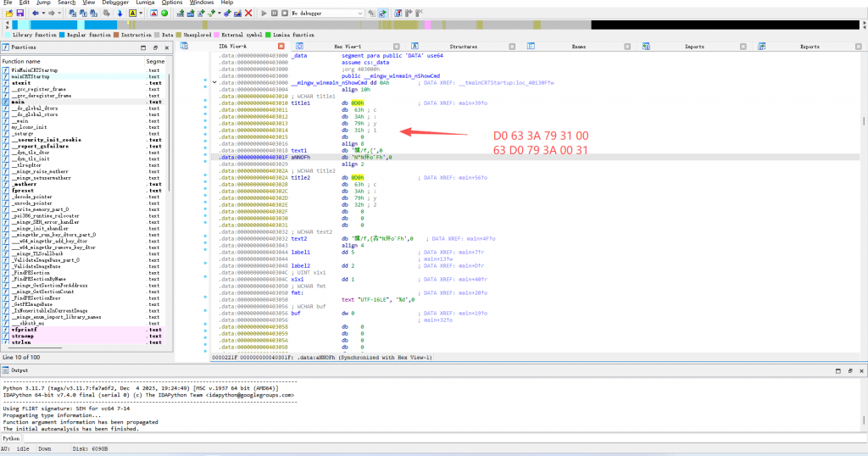Select the main function in list
This screenshot has height=456, width=868.
coord(19,102)
